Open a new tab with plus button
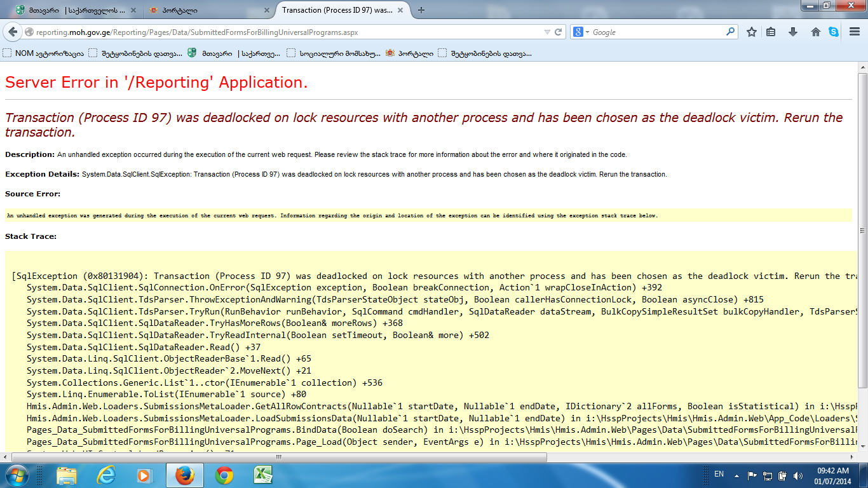The image size is (868, 488). pyautogui.click(x=421, y=10)
